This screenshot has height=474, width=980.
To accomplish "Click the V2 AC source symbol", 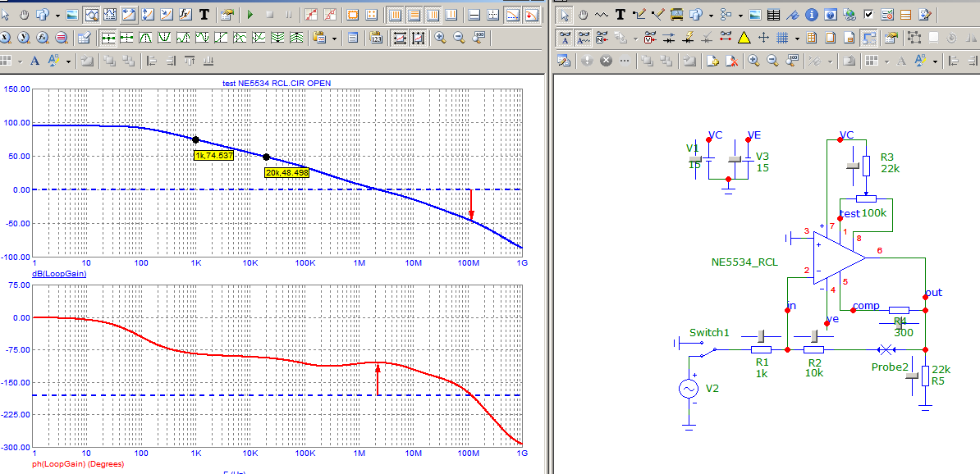I will coord(689,389).
